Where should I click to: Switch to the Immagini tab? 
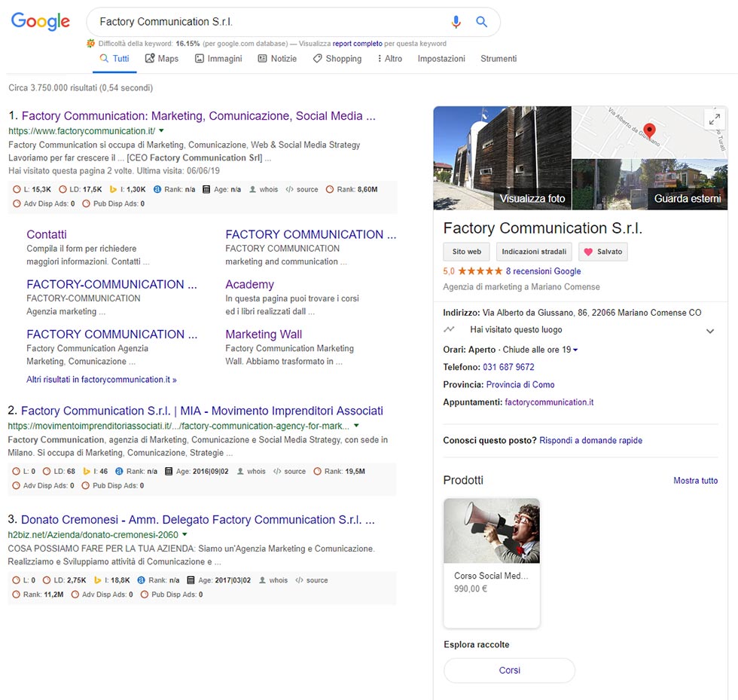[218, 59]
